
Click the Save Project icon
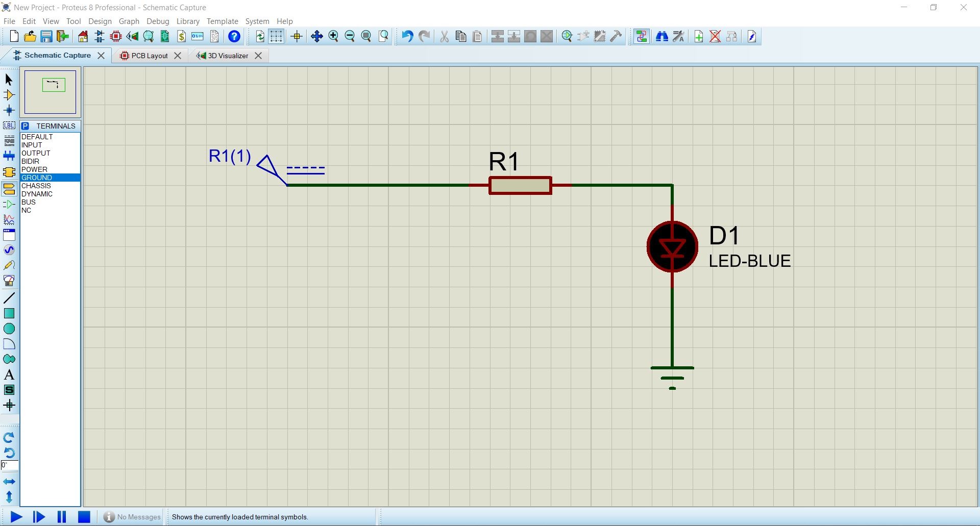click(x=46, y=36)
